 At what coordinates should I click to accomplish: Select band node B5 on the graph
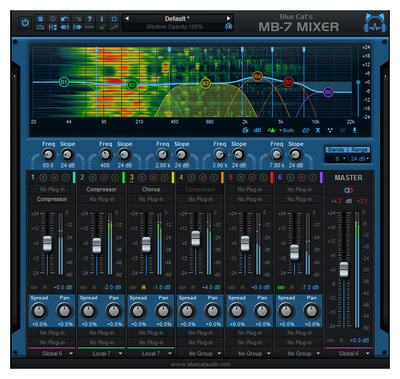coord(288,82)
